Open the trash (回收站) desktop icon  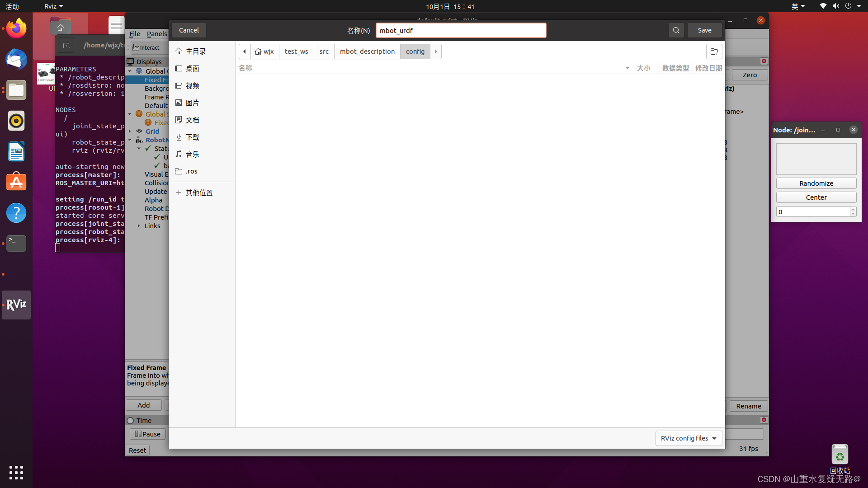[x=840, y=459]
